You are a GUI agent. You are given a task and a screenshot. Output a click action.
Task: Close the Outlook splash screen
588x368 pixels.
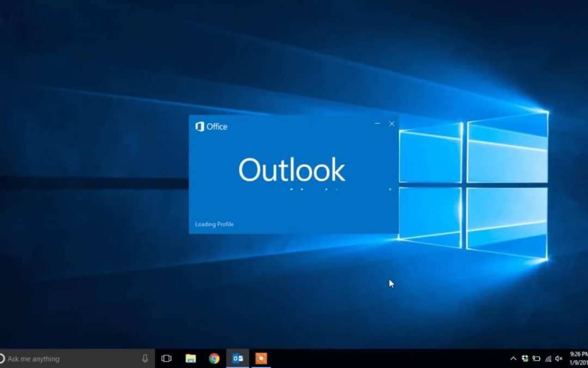(391, 124)
